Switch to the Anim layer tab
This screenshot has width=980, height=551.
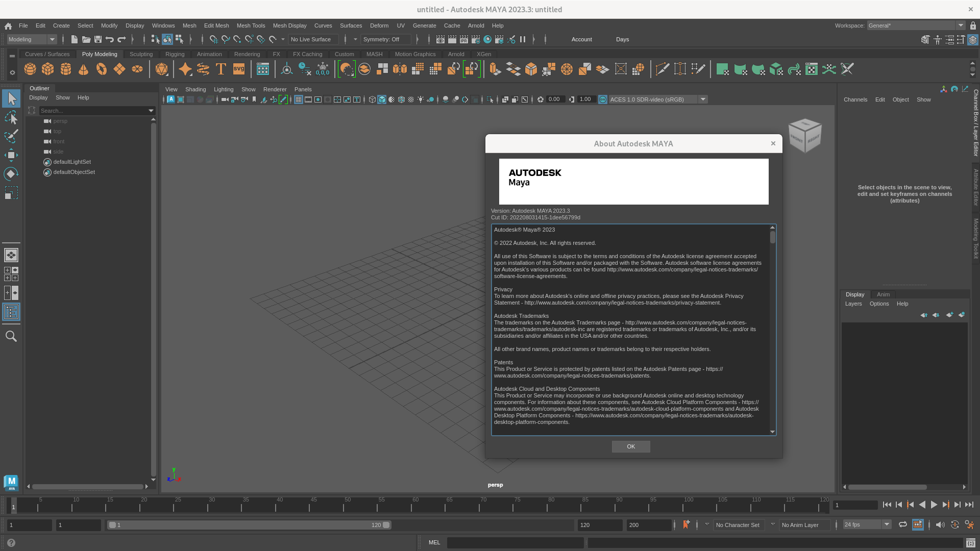[x=883, y=294]
